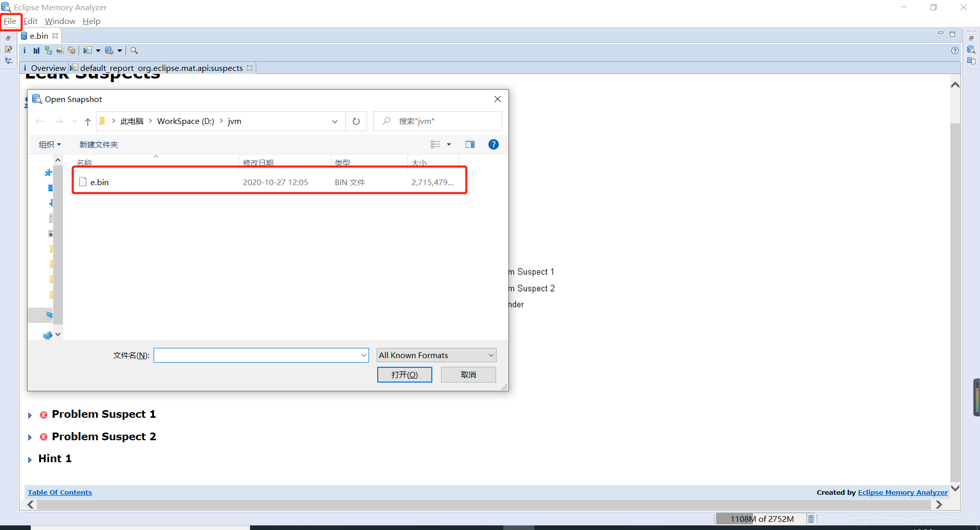Screen dimensions: 980x530
Task: Click the view layout icon in Open Snapshot
Action: pyautogui.click(x=435, y=144)
